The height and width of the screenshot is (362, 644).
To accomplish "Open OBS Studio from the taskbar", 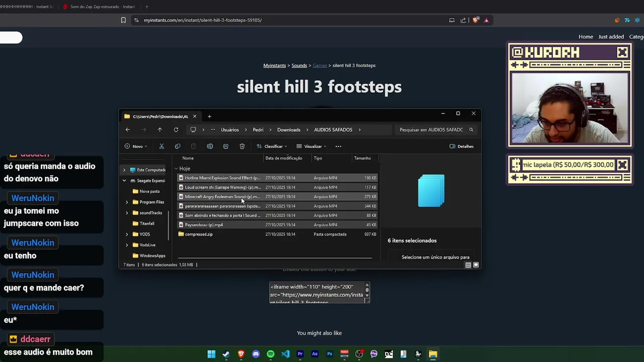I will click(x=359, y=354).
